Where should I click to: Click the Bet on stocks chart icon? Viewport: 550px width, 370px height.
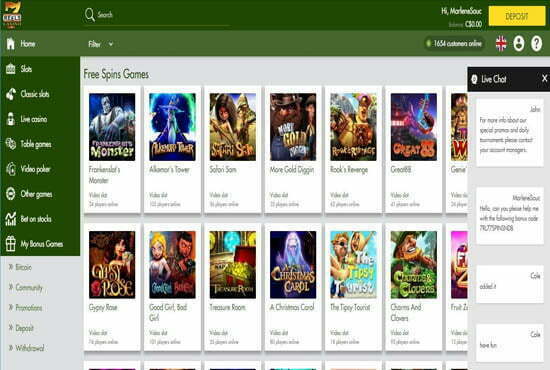click(x=11, y=219)
